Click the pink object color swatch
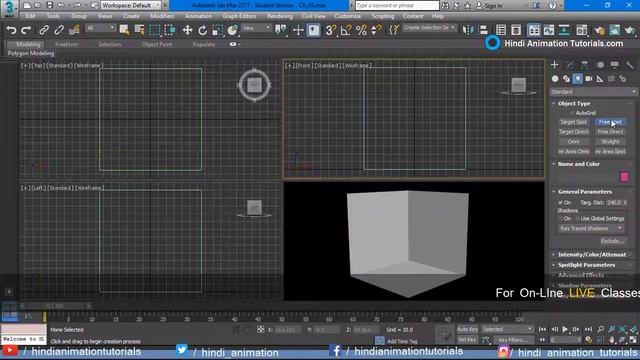This screenshot has width=640, height=360. 624,177
